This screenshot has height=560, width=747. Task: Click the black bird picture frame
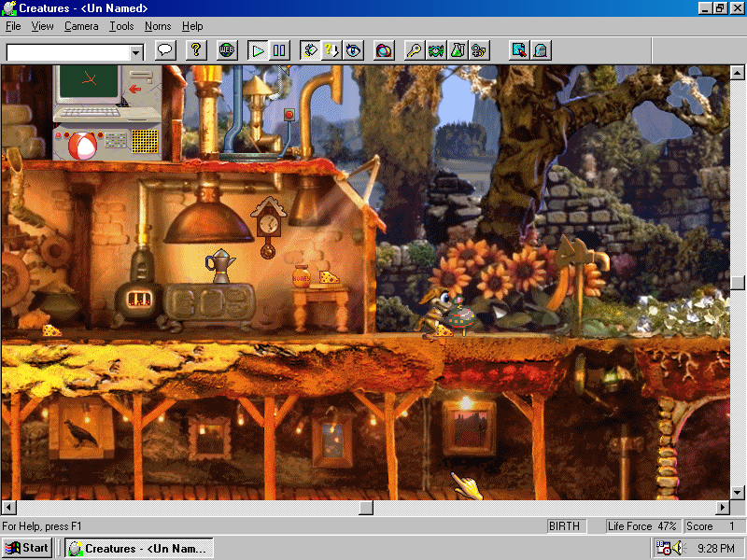[81, 432]
